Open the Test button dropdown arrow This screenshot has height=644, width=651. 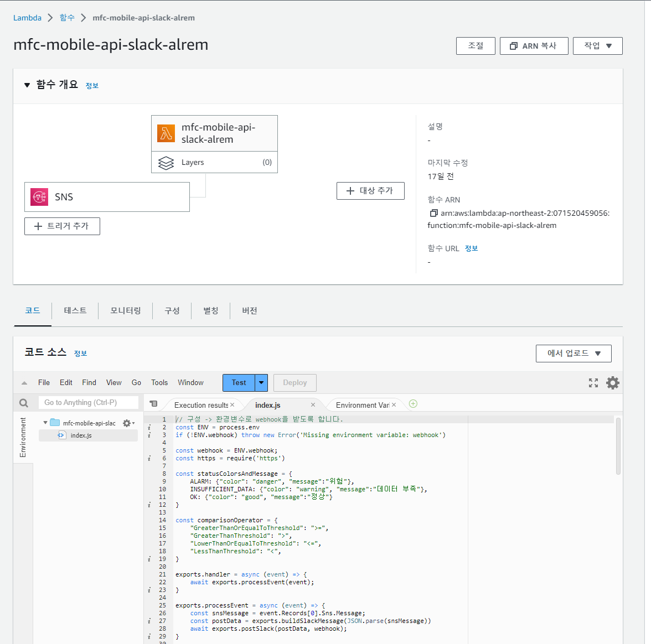click(261, 383)
